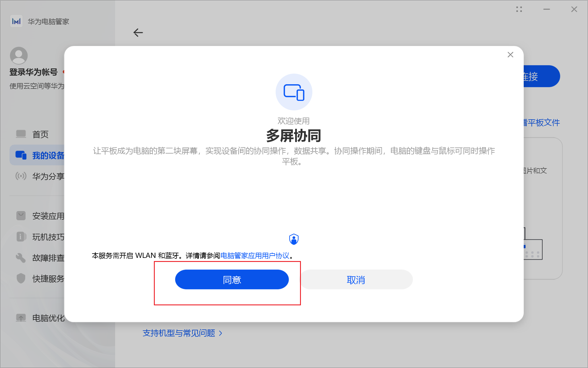Image resolution: width=588 pixels, height=368 pixels.
Task: Open the 快捷服务 shield icon
Action: pyautogui.click(x=20, y=278)
